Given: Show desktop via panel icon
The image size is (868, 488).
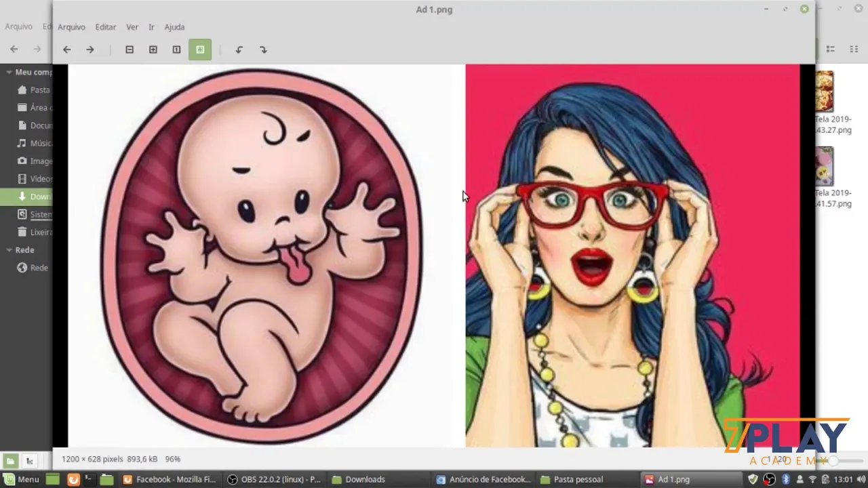Looking at the screenshot, I should [53, 479].
